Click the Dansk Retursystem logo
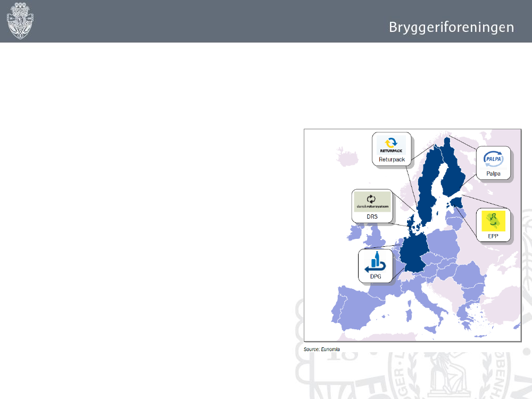Viewport: 532px width, 399px height. coord(372,202)
